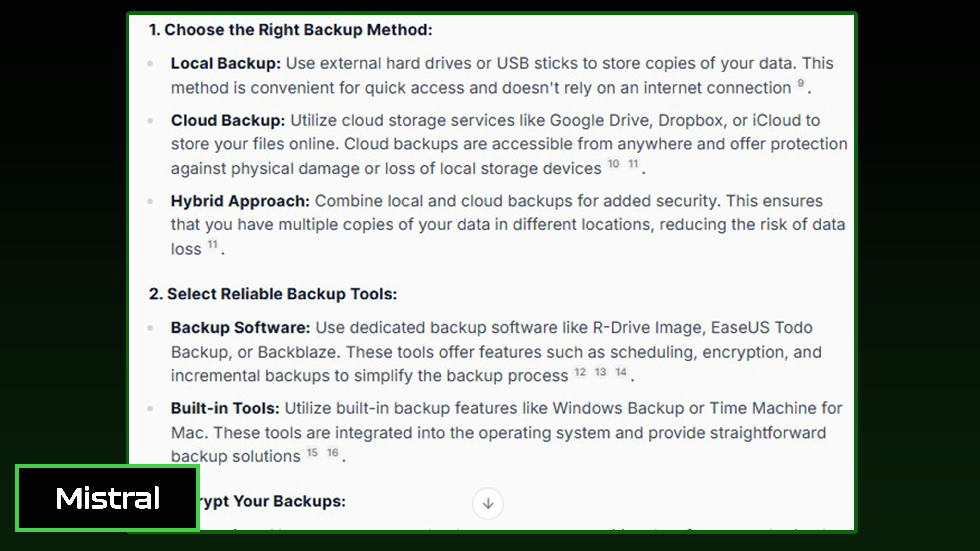The height and width of the screenshot is (551, 980).
Task: Open citation 15 after backup solutions
Action: [x=312, y=453]
